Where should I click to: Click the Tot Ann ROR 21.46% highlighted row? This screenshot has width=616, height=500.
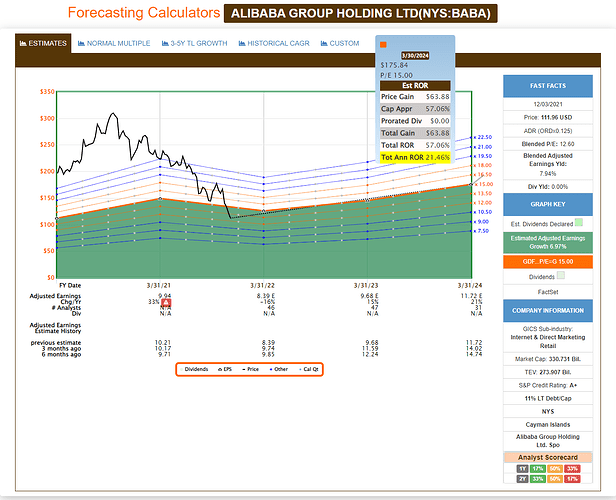click(x=415, y=157)
